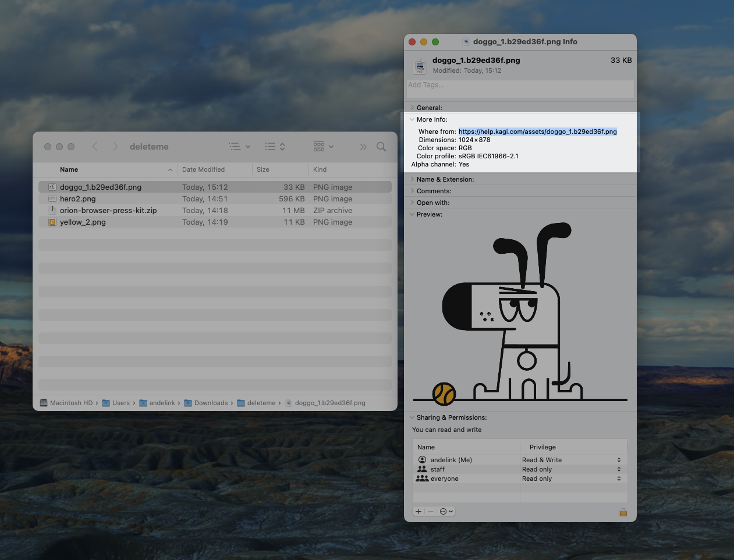
Task: Click the toolbar overflow double-chevron icon
Action: click(x=363, y=147)
